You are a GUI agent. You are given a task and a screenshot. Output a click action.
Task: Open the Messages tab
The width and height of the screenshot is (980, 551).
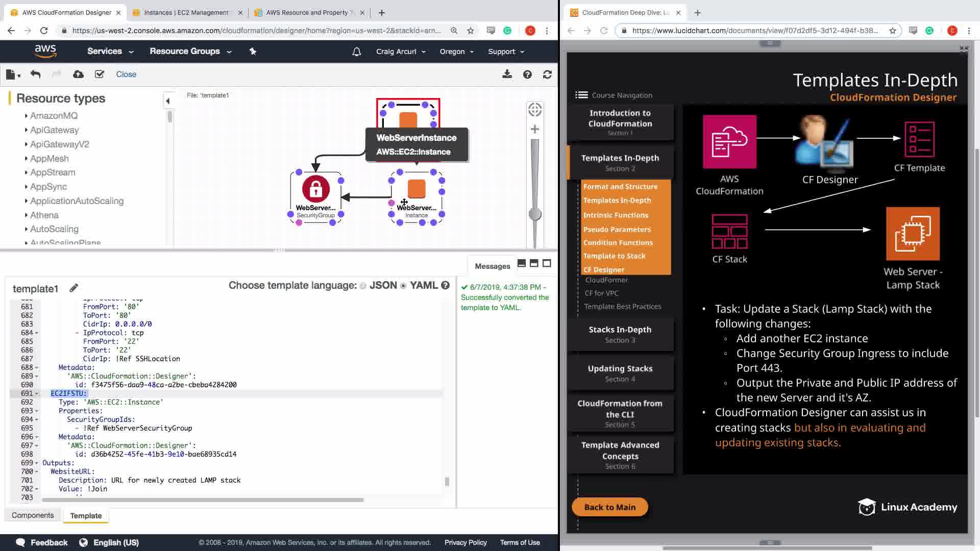(492, 266)
